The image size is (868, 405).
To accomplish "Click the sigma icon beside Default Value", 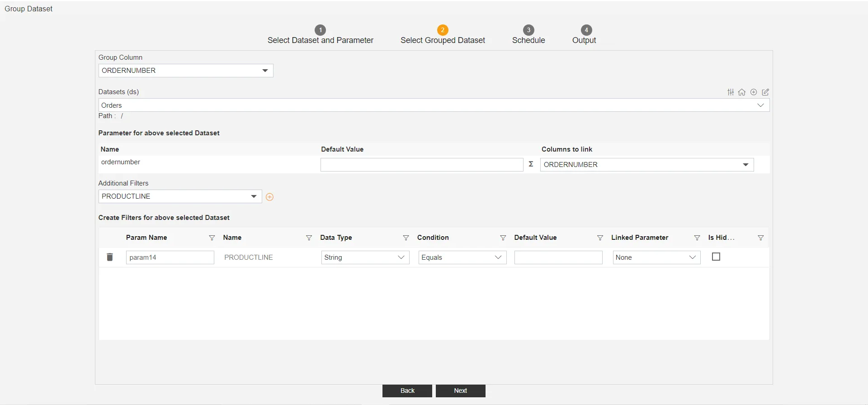I will point(531,164).
